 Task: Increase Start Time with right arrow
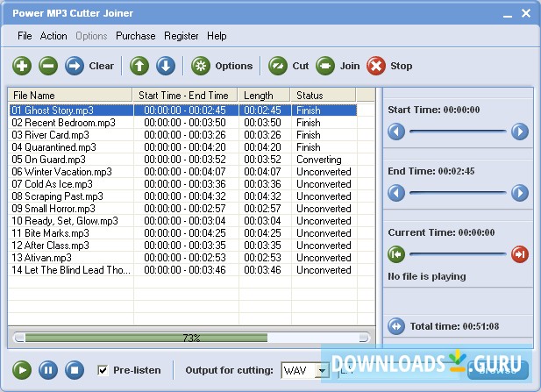[x=520, y=132]
